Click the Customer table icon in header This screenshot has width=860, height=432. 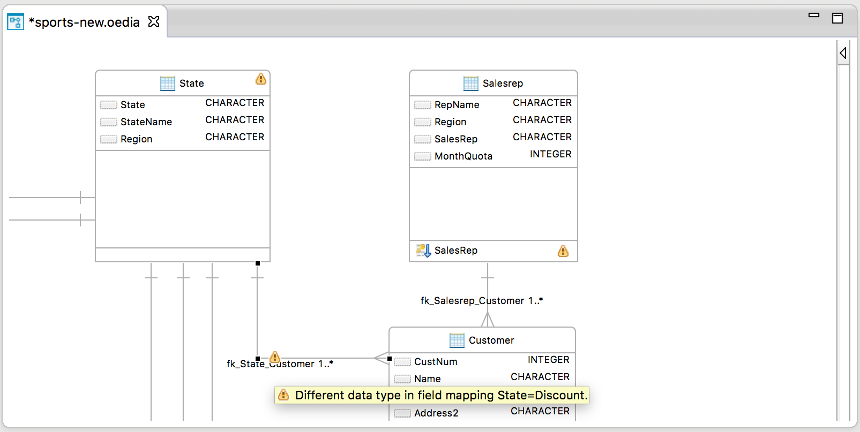point(457,340)
